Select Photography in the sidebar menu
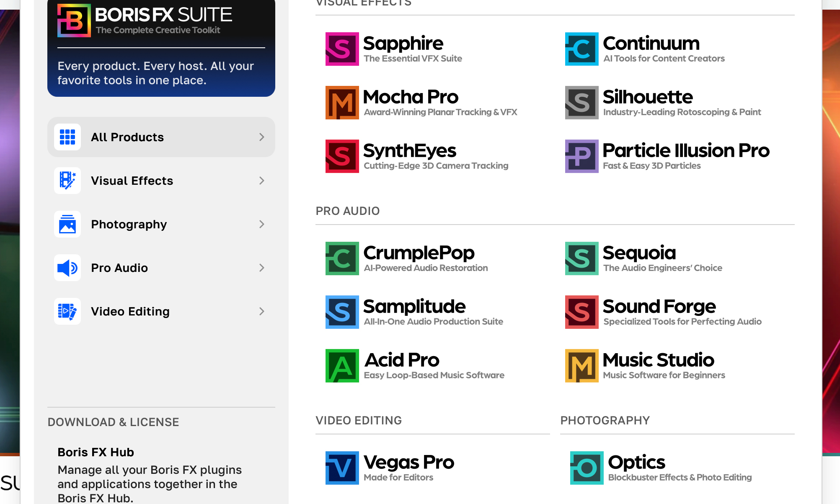840x504 pixels. (x=129, y=224)
